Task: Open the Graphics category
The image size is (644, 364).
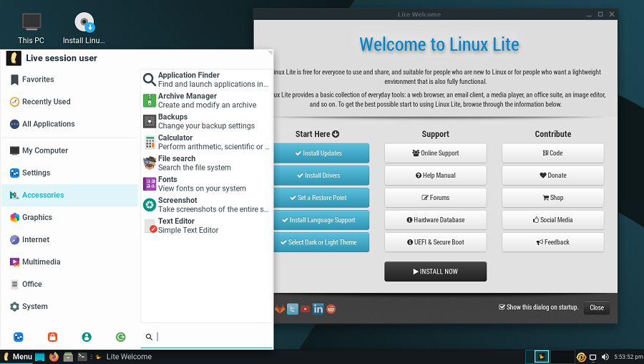Action: [x=70, y=217]
